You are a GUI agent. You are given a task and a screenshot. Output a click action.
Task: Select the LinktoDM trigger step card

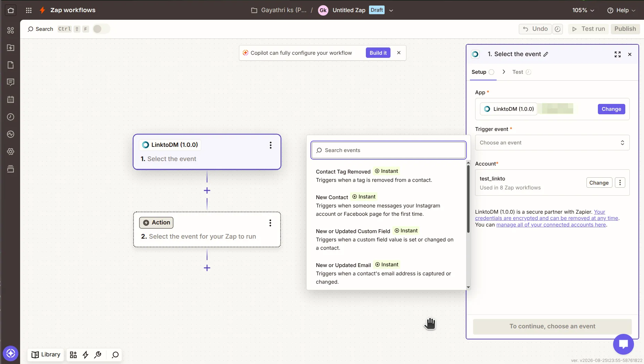(x=207, y=152)
